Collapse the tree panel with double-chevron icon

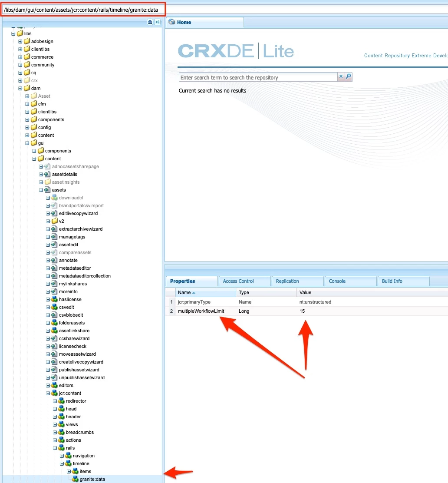click(157, 22)
